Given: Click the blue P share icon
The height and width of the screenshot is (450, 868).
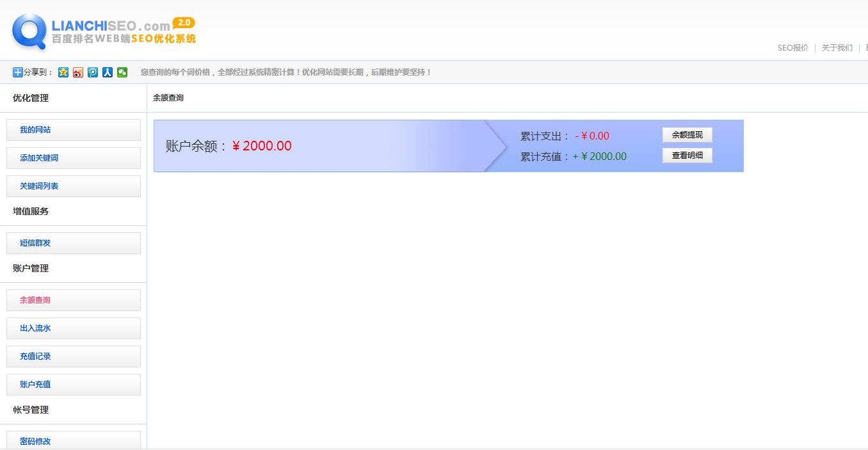Looking at the screenshot, I should 92,72.
